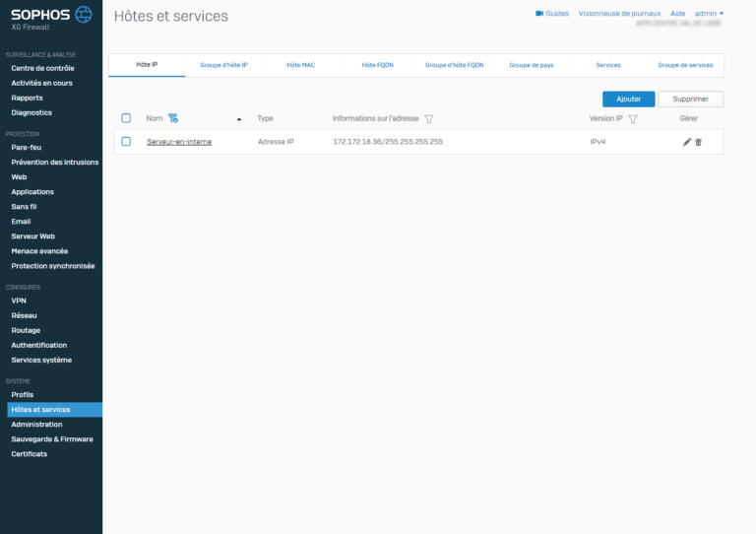Screen dimensions: 756x534
Task: Open Routage in the sidebar
Action: [26, 330]
